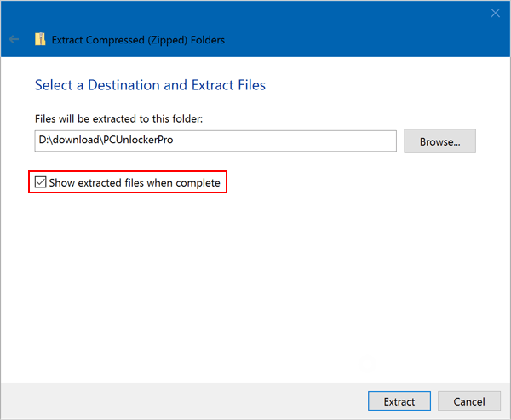This screenshot has width=511, height=420.
Task: Close the extraction dialog with the X
Action: tap(495, 13)
